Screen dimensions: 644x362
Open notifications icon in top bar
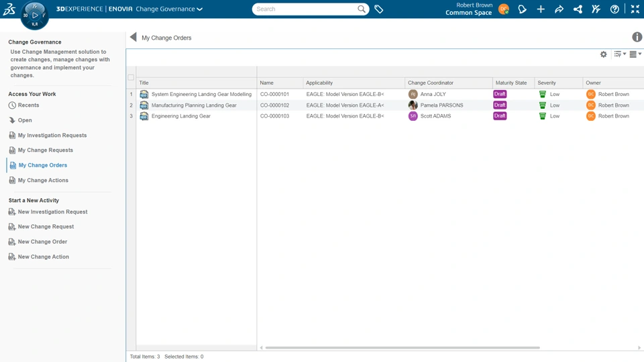click(522, 9)
